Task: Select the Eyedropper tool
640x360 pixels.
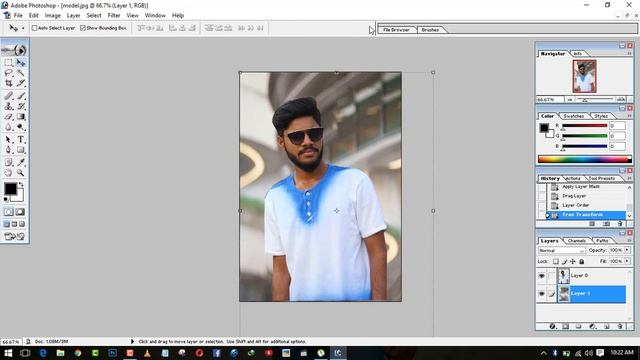Action: coord(20,162)
